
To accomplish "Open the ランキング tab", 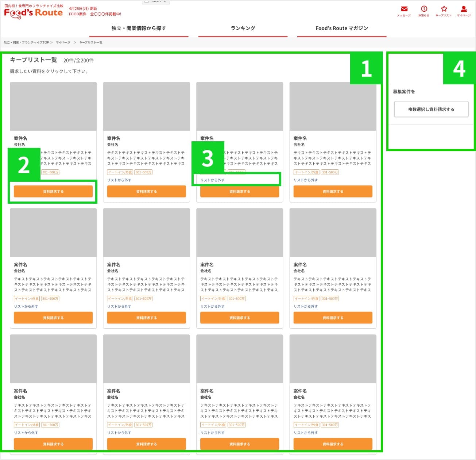I will [243, 28].
